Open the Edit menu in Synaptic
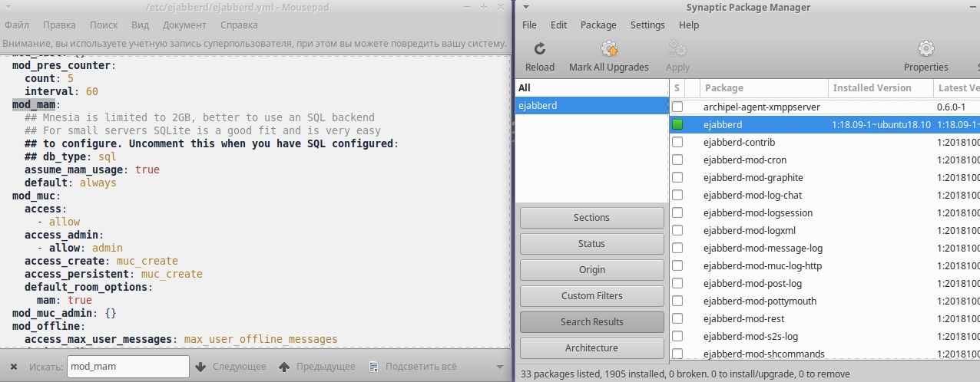980x382 pixels. click(x=558, y=25)
